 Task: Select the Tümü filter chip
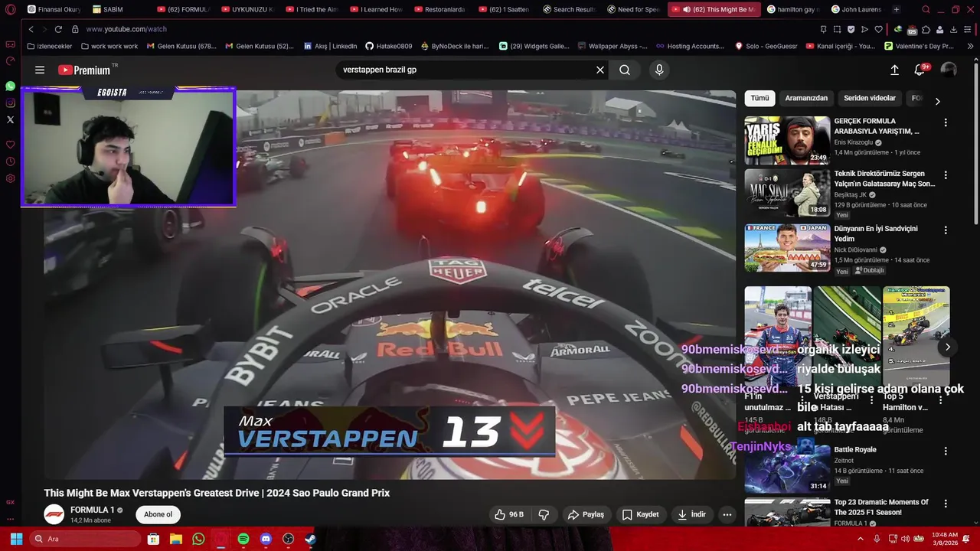click(759, 98)
